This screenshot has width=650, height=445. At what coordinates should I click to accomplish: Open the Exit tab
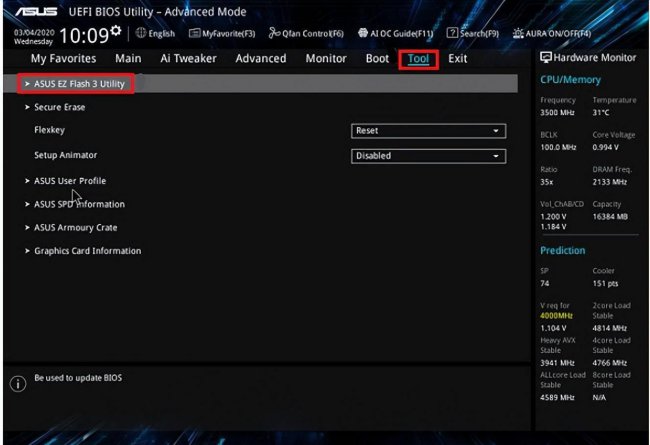(457, 58)
